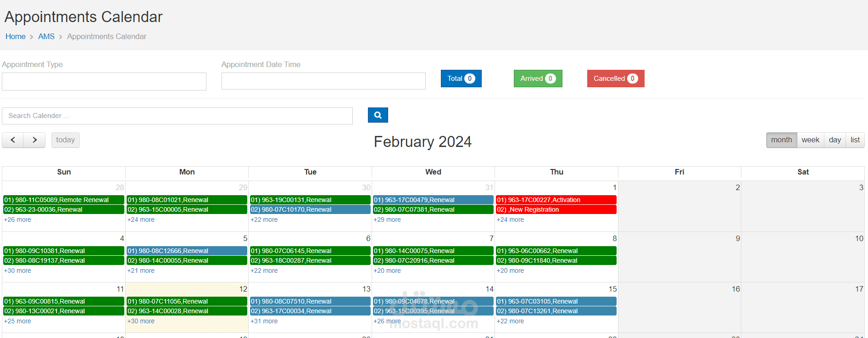This screenshot has width=868, height=338.
Task: Open appointment 980-07C11056,Renewal
Action: tap(187, 301)
